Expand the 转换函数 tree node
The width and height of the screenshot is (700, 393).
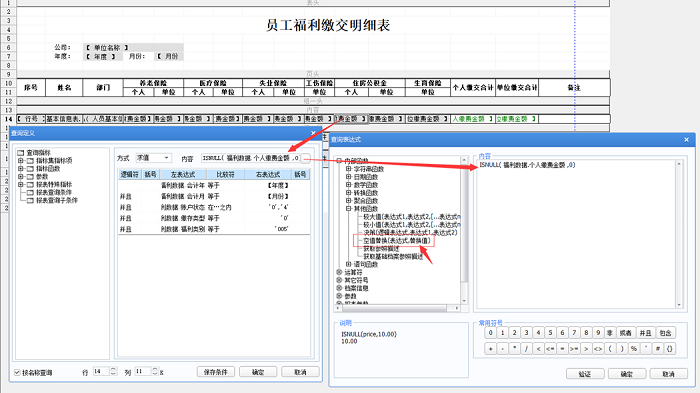click(349, 193)
